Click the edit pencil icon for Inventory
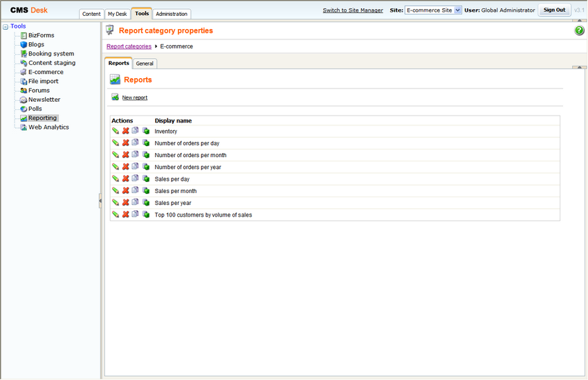Image resolution: width=588 pixels, height=380 pixels. [116, 131]
